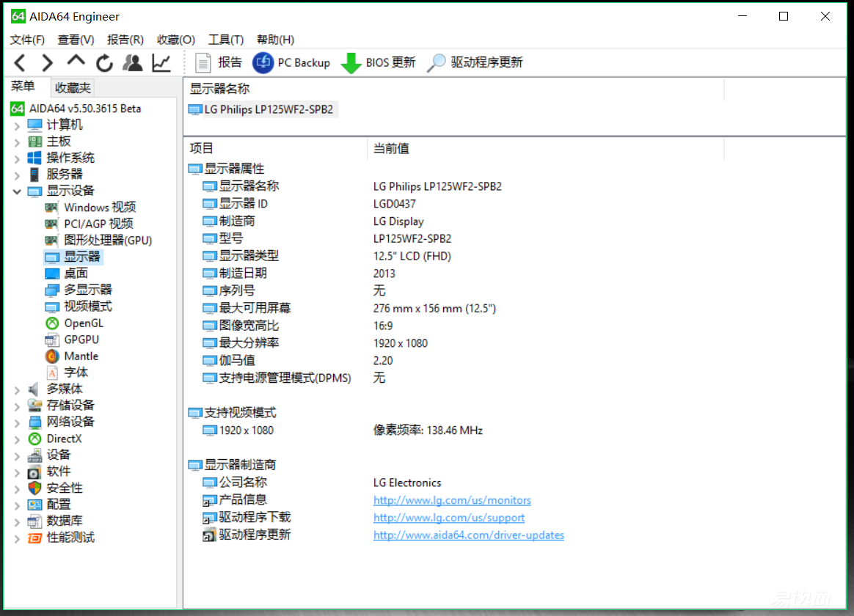Select the 视频模式 tree item
The image size is (854, 616).
pos(79,307)
